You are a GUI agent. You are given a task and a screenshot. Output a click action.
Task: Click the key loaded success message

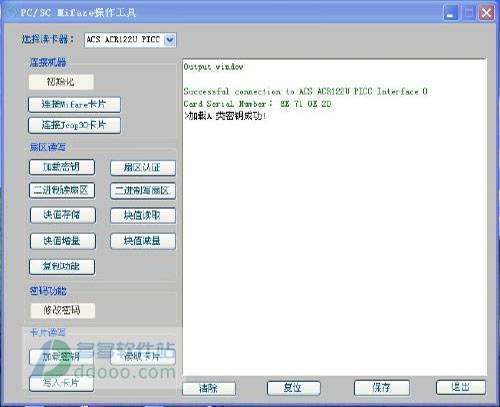point(225,116)
